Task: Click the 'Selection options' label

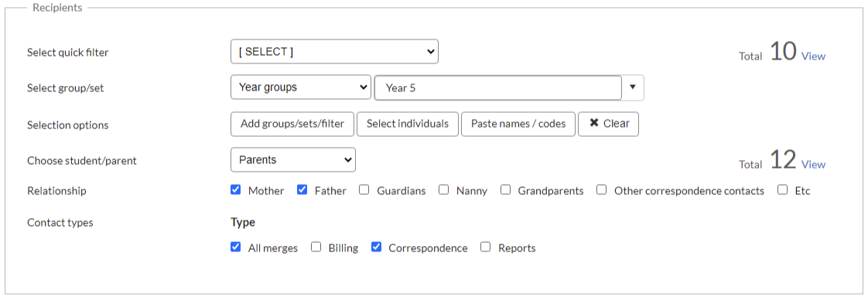Action: tap(67, 125)
